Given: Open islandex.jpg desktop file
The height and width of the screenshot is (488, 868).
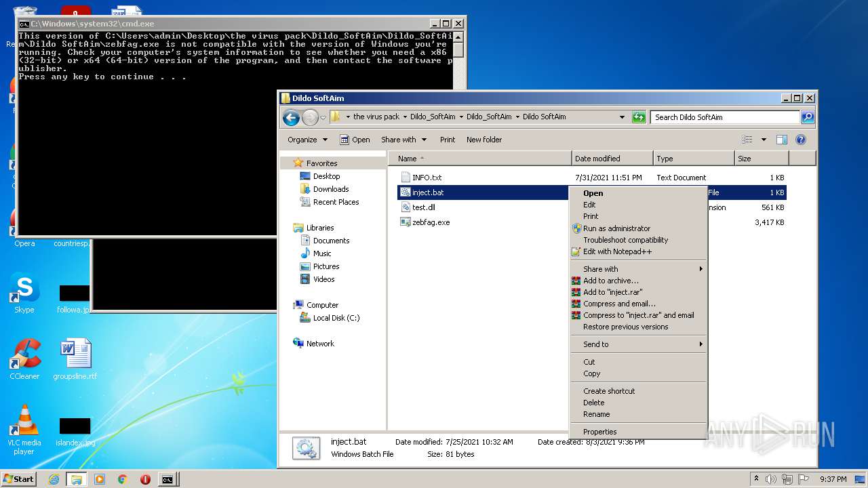Looking at the screenshot, I should pos(75,432).
